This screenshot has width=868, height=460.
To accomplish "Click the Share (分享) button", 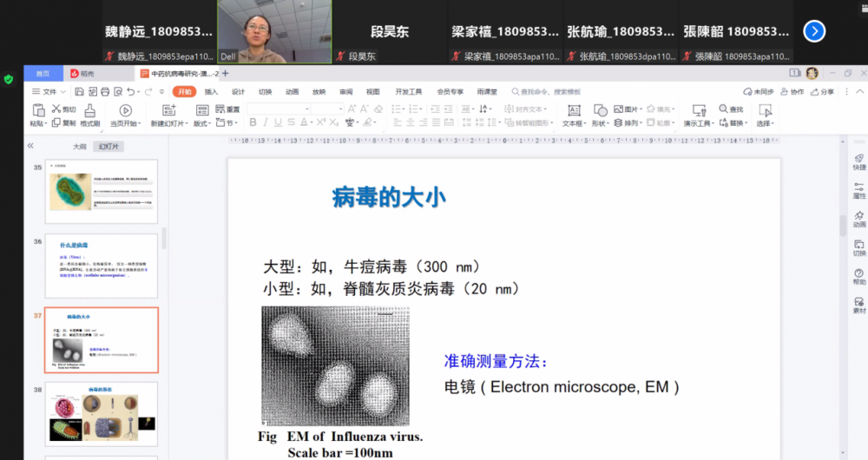I will (x=822, y=91).
